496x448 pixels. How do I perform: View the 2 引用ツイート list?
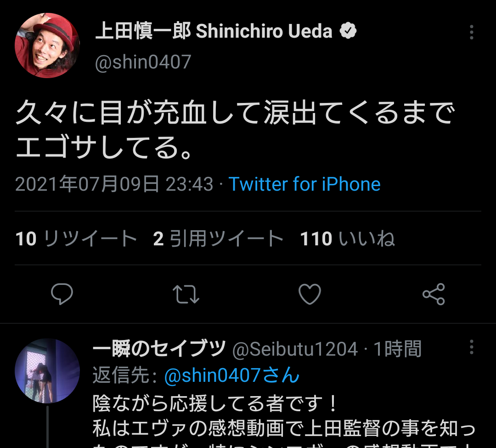[x=218, y=238]
